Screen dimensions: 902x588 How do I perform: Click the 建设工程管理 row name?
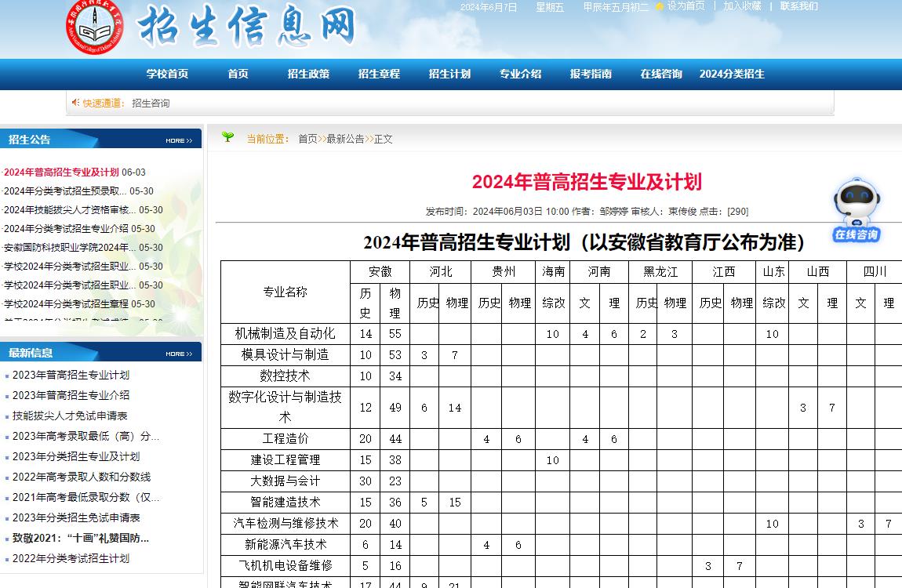pyautogui.click(x=286, y=460)
